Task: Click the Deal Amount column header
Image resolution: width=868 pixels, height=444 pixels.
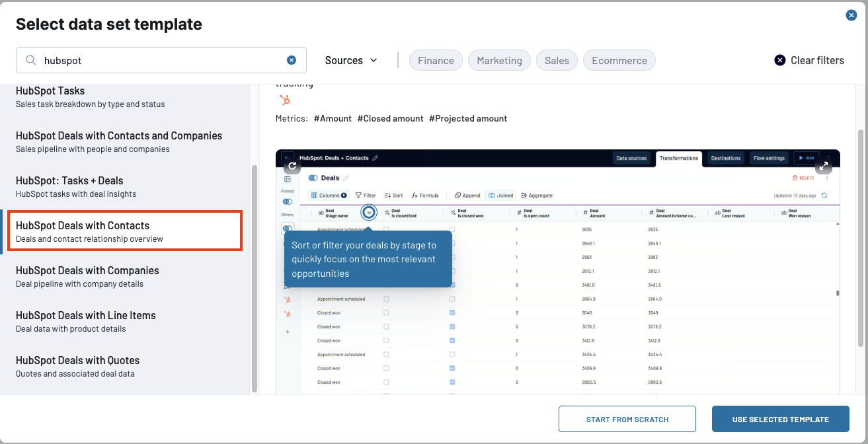Action: tap(608, 213)
